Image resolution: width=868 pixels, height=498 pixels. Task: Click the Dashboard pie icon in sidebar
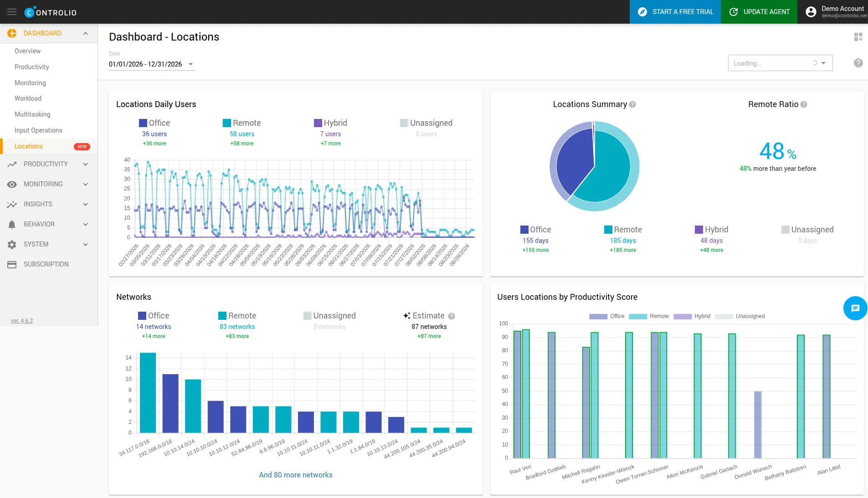[12, 33]
